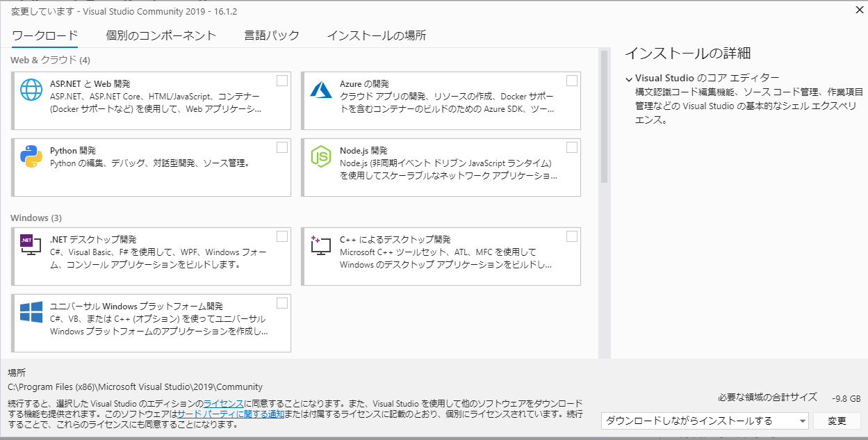This screenshot has height=440, width=868.
Task: Select the Node.js 開発 checkbox
Action: click(x=572, y=147)
